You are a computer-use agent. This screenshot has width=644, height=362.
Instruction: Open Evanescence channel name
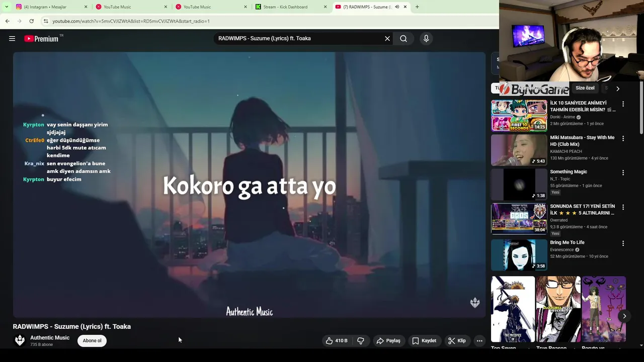(562, 250)
